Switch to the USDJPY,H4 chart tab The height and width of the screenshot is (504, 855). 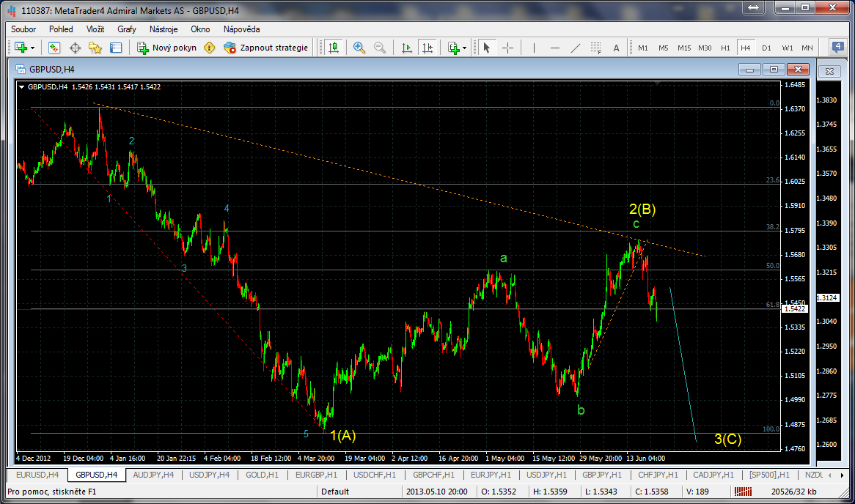[209, 475]
